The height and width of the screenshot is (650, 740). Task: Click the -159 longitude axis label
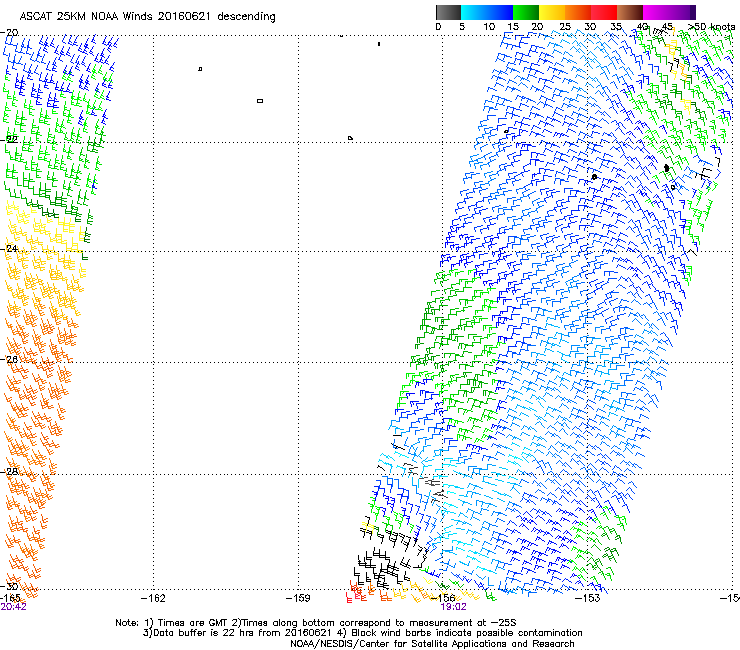pos(298,598)
